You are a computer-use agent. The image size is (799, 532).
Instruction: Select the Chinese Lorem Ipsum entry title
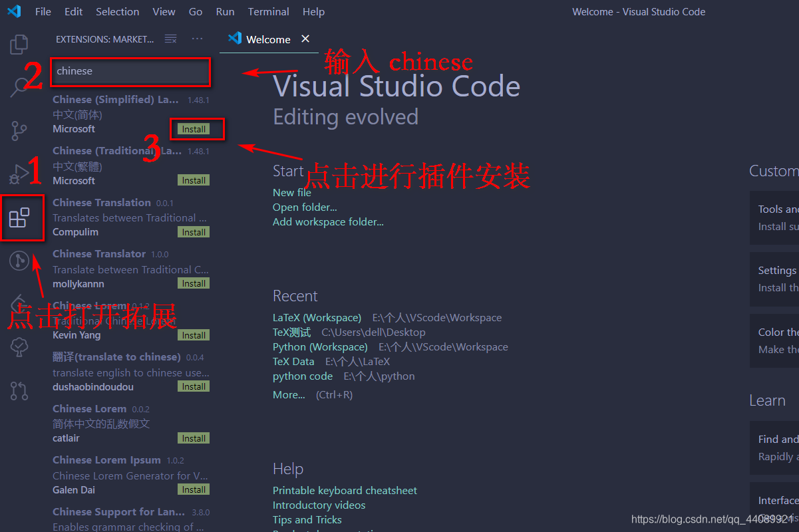coord(106,460)
